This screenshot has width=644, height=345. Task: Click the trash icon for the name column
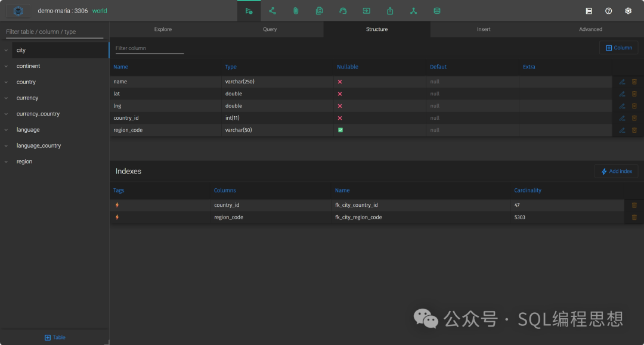[634, 82]
